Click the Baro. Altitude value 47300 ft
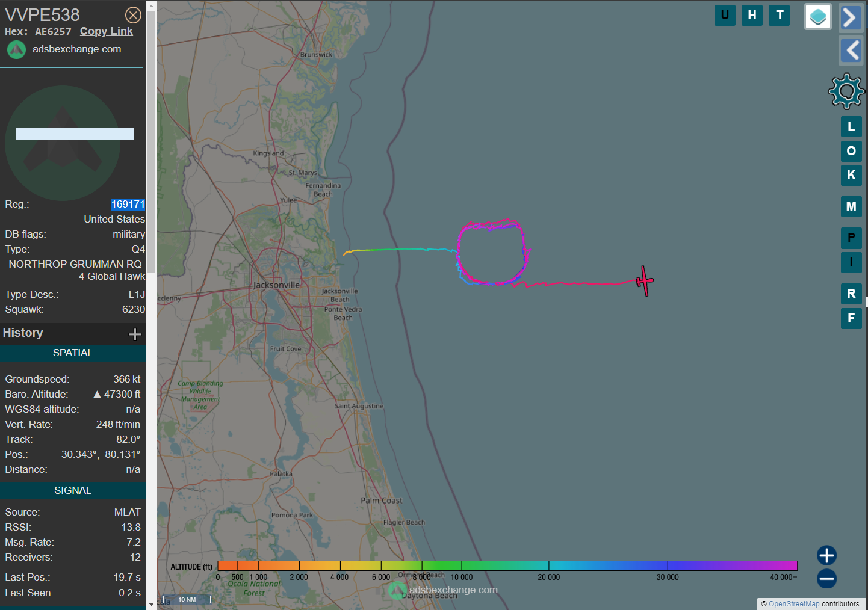Image resolution: width=868 pixels, height=610 pixels. tap(122, 394)
